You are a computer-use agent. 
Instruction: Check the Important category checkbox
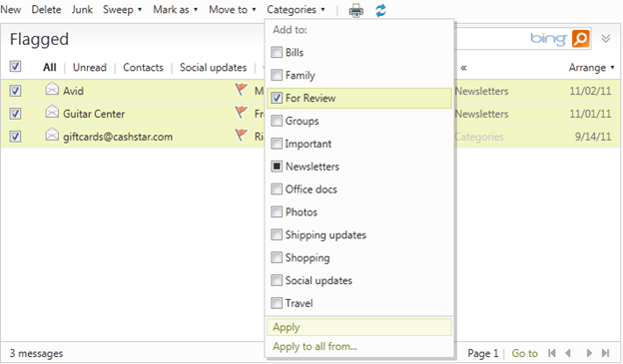[277, 144]
